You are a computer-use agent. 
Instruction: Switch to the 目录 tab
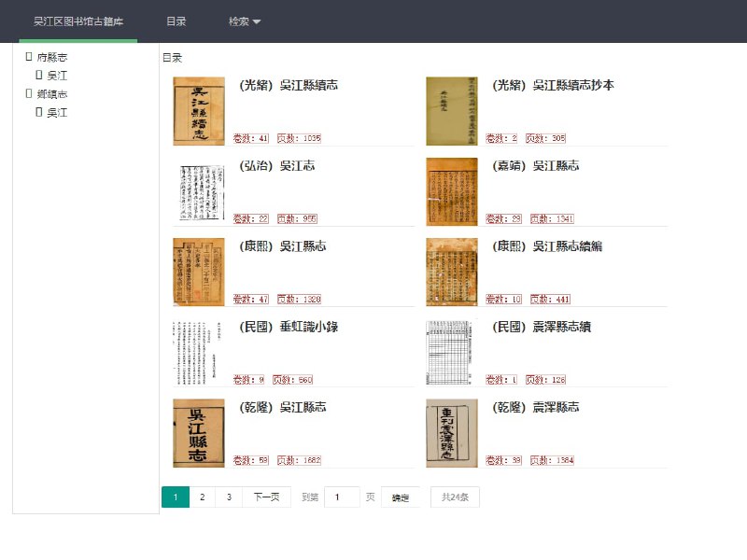click(176, 21)
